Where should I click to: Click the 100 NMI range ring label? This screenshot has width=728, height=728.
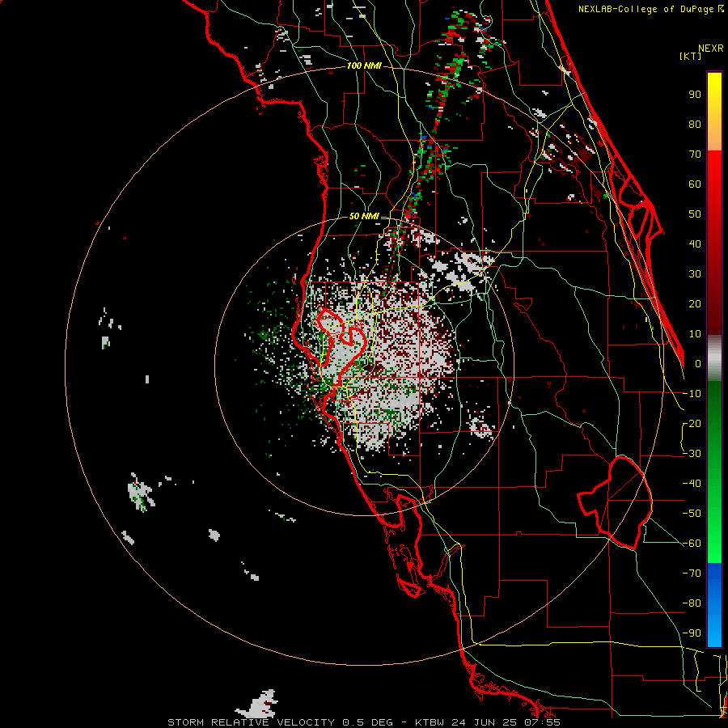tap(363, 66)
